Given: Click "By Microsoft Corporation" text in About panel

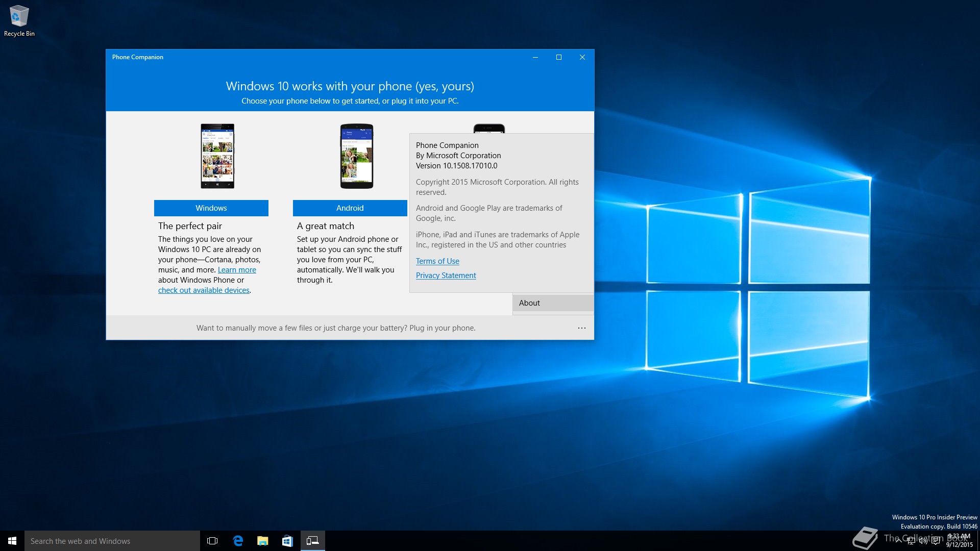Looking at the screenshot, I should [x=458, y=156].
